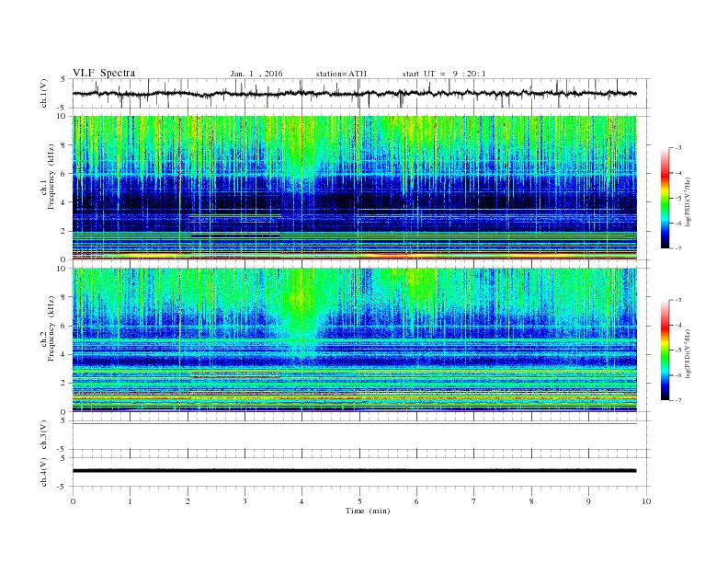The image size is (728, 563).
Task: Click the '-3' value on upper colorbar
Action: (x=677, y=148)
